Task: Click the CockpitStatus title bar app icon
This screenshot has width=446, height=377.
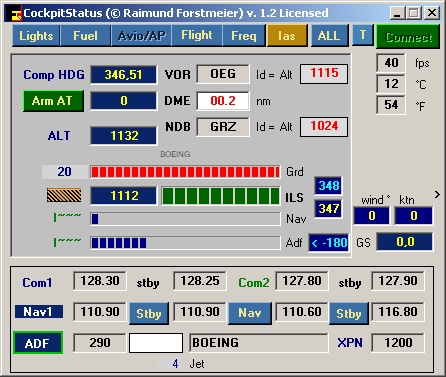Action: coord(16,14)
